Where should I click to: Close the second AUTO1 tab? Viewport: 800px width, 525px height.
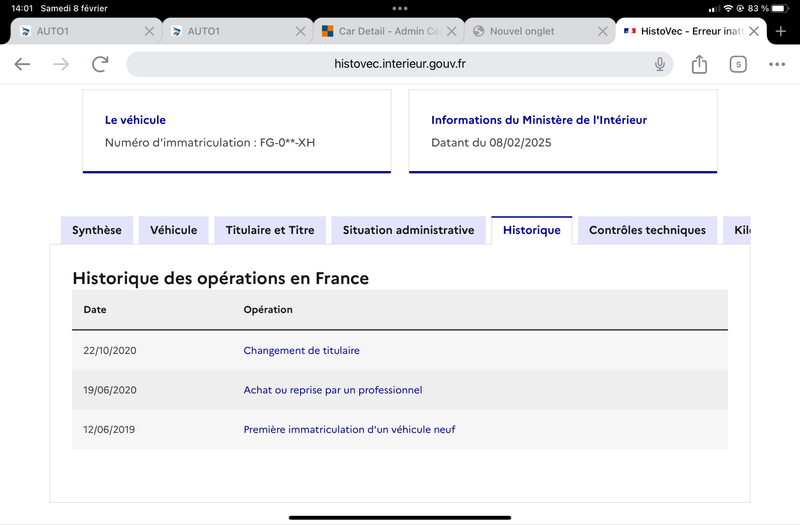coord(301,31)
